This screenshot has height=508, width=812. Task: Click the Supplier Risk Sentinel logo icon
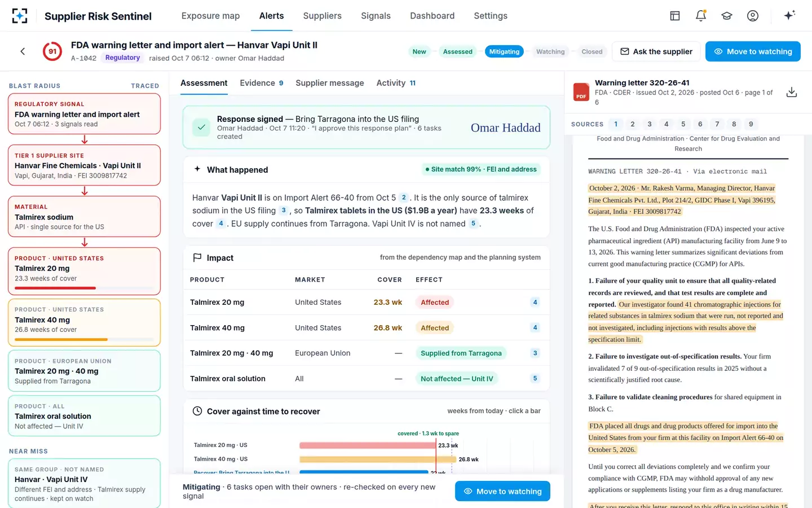(x=20, y=16)
